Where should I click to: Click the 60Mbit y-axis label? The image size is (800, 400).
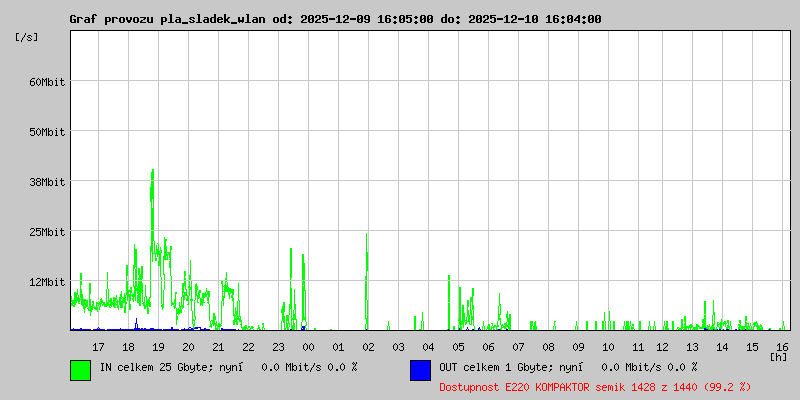[46, 82]
